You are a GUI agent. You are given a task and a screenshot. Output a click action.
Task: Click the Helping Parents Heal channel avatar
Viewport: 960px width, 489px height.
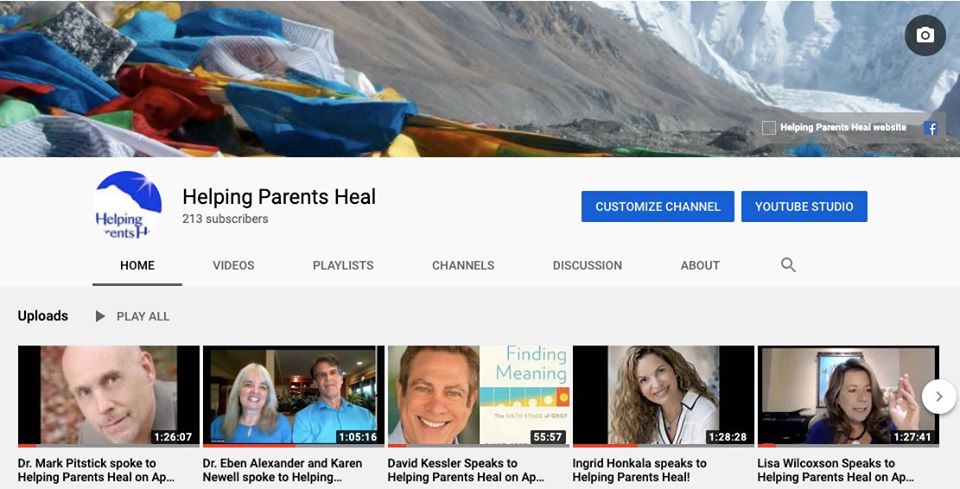(128, 205)
